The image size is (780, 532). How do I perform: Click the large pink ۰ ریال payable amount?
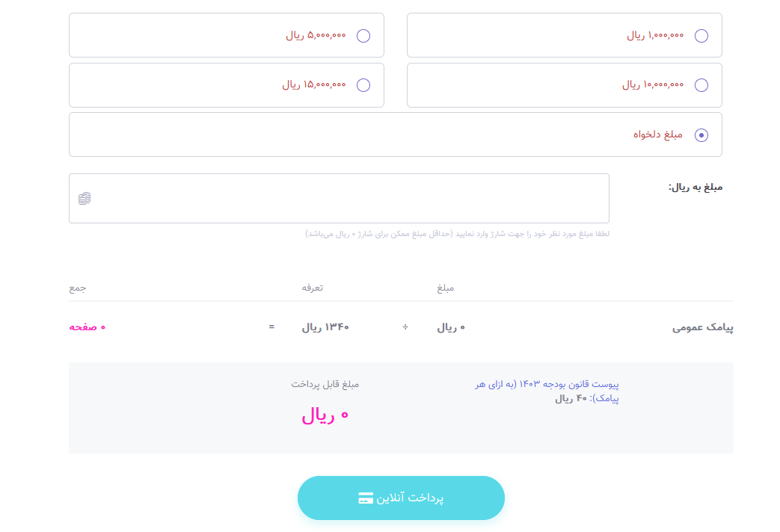click(325, 416)
